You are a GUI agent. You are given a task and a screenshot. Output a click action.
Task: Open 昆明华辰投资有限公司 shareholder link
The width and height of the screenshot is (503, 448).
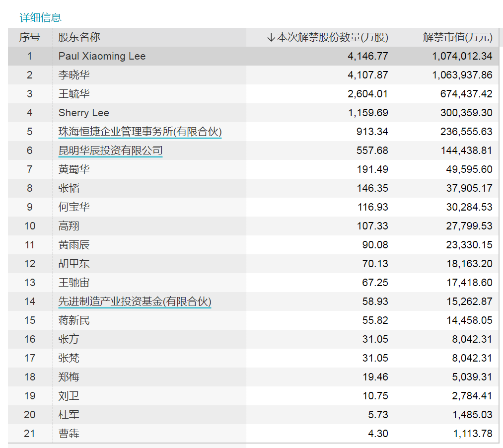pos(110,150)
